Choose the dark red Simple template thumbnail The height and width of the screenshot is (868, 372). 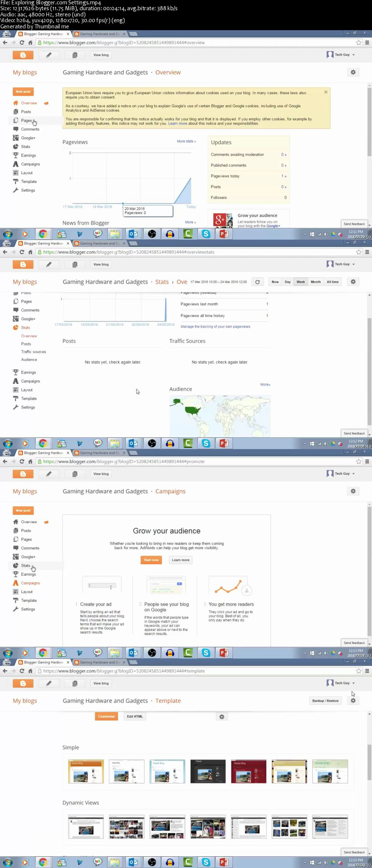(x=248, y=771)
